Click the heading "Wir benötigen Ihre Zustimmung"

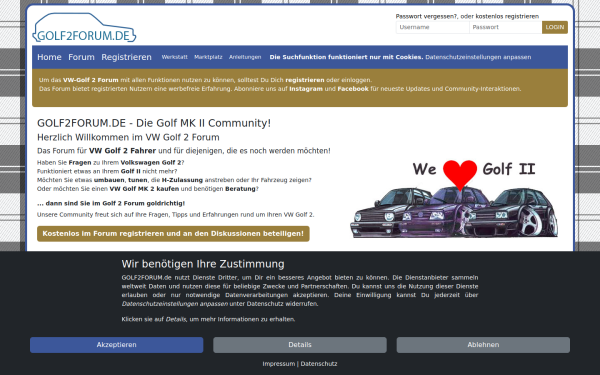pos(203,264)
